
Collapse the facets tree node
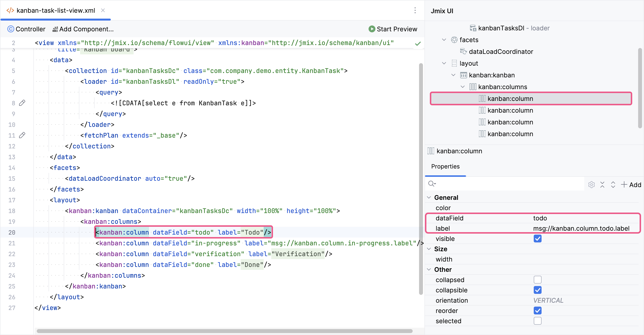pos(444,39)
